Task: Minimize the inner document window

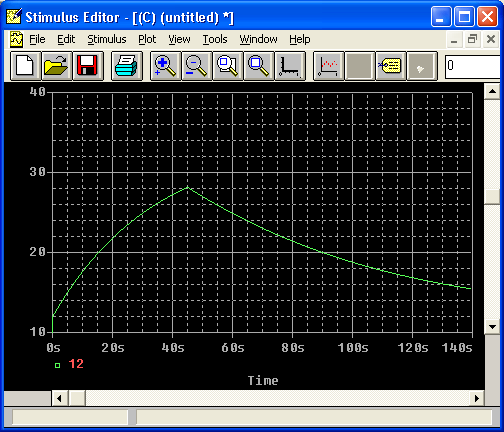Action: tap(454, 39)
